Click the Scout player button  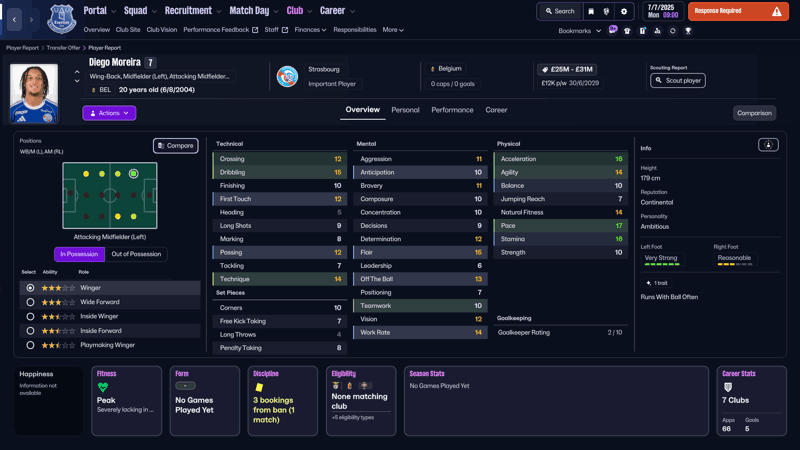click(678, 81)
